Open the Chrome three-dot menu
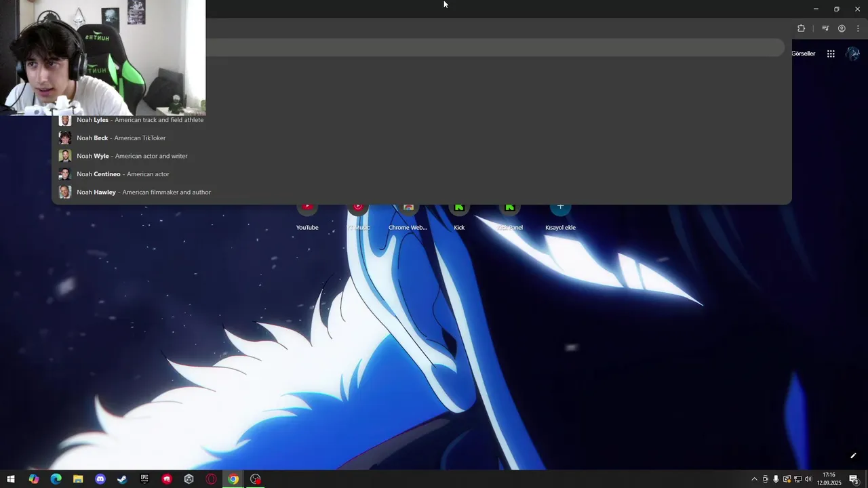This screenshot has height=488, width=868. 858,28
